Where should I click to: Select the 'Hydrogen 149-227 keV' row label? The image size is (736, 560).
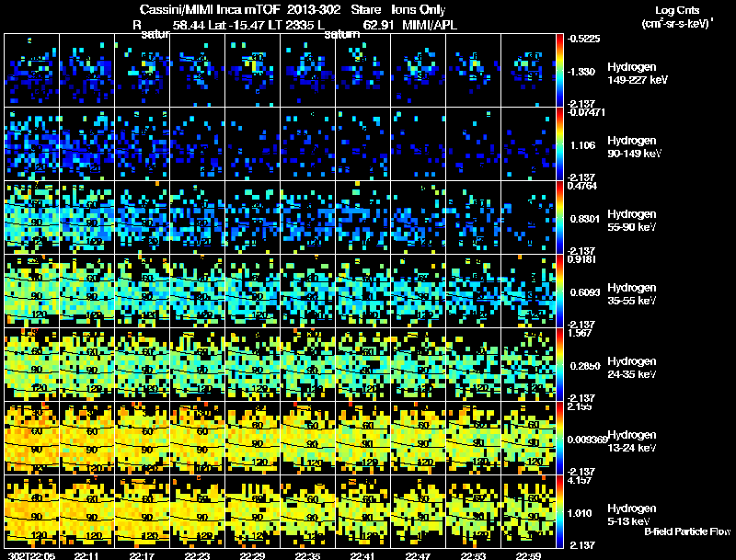coord(637,74)
